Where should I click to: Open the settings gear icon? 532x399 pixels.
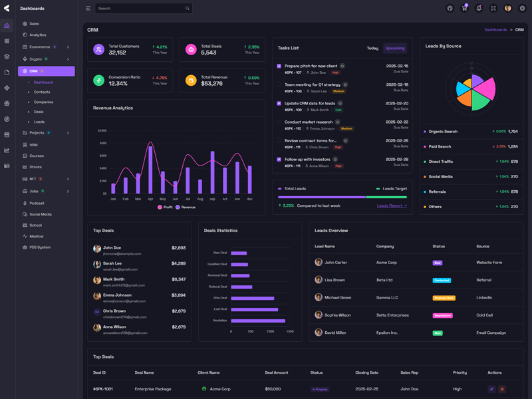click(522, 9)
